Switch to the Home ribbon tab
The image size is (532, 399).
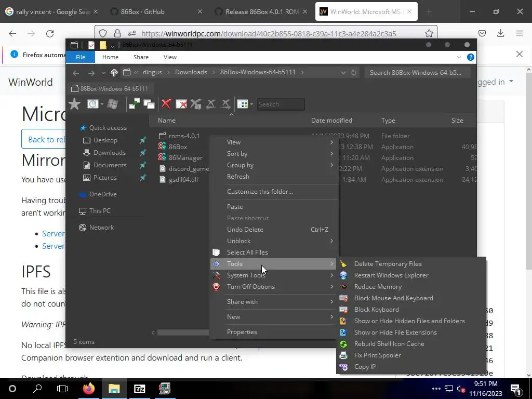click(110, 57)
